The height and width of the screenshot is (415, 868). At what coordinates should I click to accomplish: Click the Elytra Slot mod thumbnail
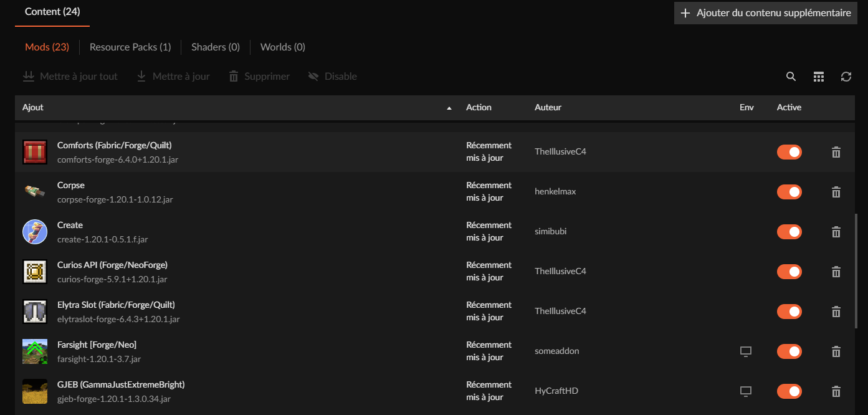pos(35,312)
